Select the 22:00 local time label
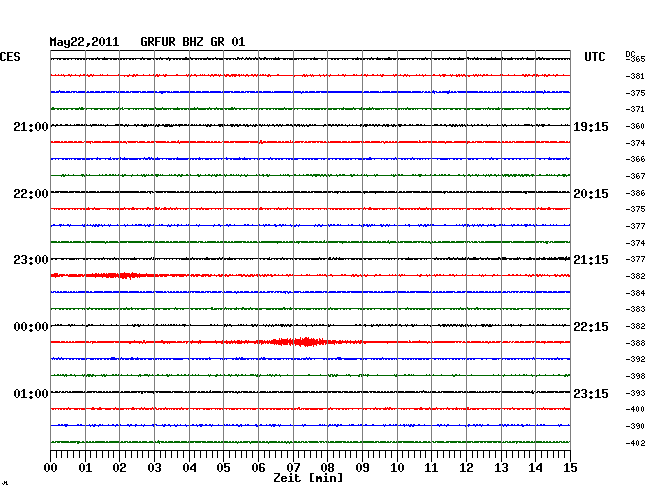 (x=31, y=194)
